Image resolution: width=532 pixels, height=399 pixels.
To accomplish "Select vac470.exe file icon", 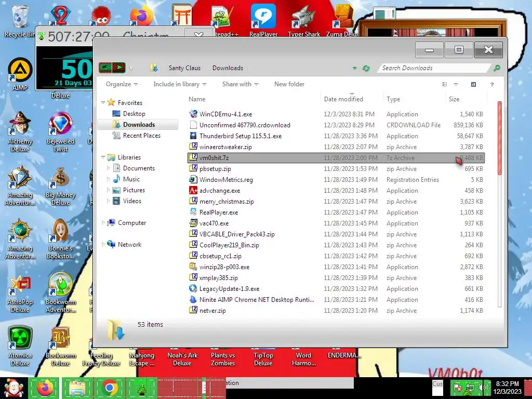I will click(193, 223).
